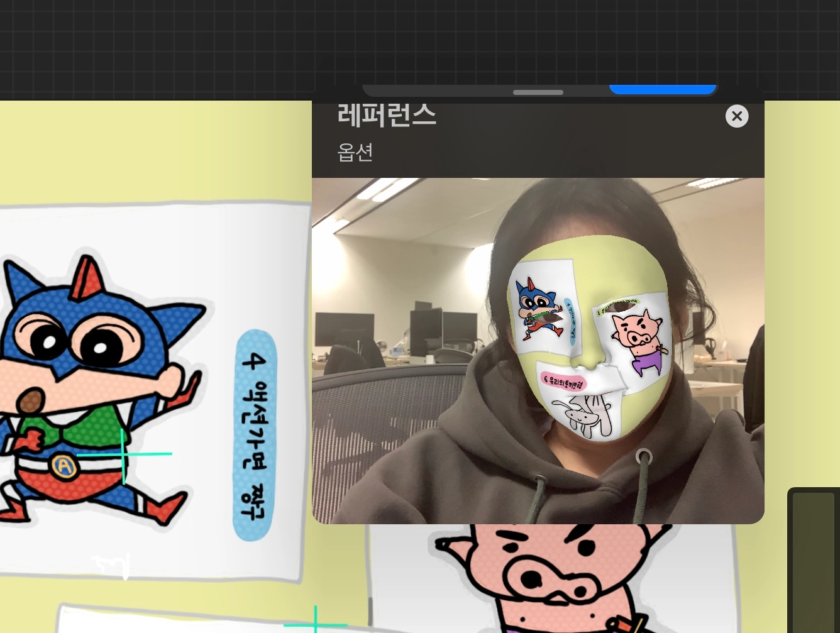Click the action mask character's yellow belt buckle
This screenshot has height=633, width=840.
click(62, 466)
